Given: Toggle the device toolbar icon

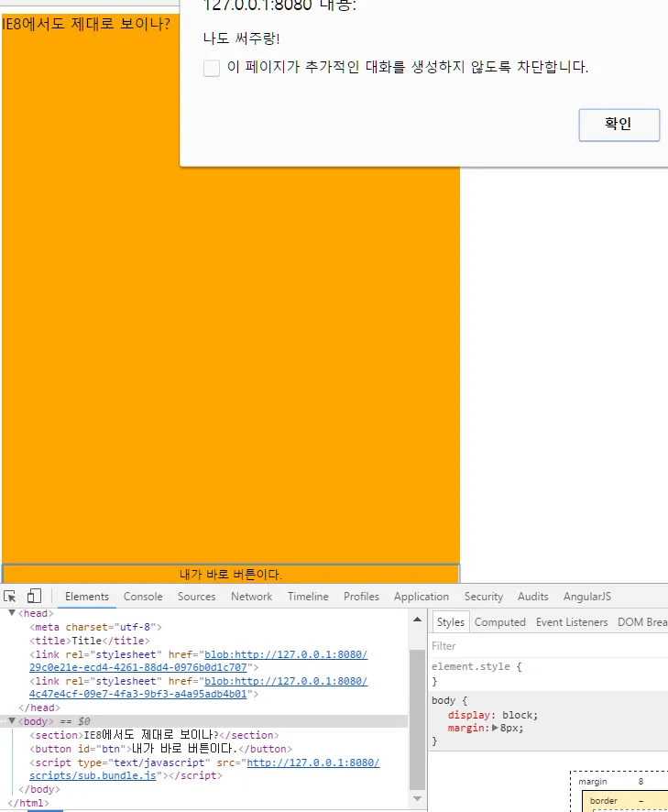Looking at the screenshot, I should click(34, 596).
